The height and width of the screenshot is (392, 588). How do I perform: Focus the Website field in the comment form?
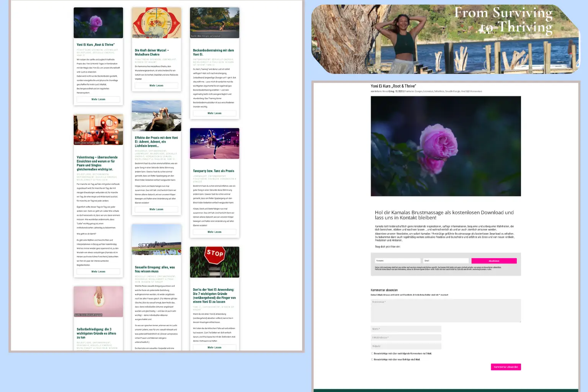406,346
